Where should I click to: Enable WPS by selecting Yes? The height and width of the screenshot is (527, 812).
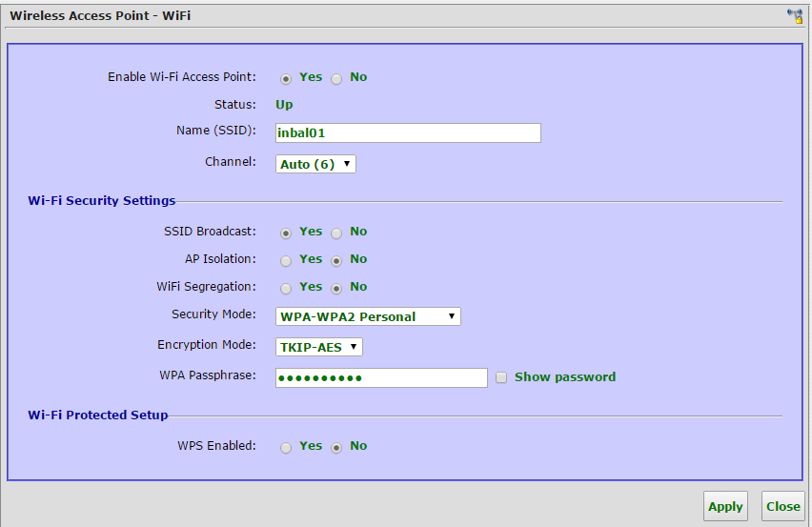(x=286, y=448)
